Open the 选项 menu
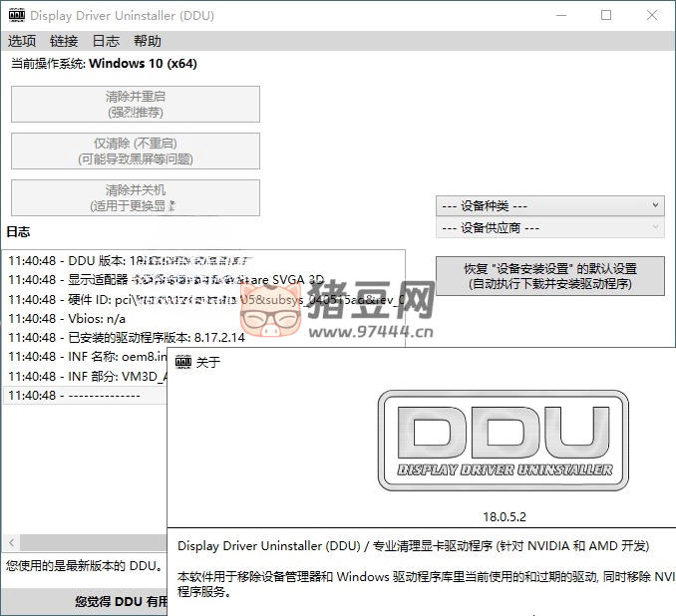Viewport: 676px width, 616px height. pos(22,41)
